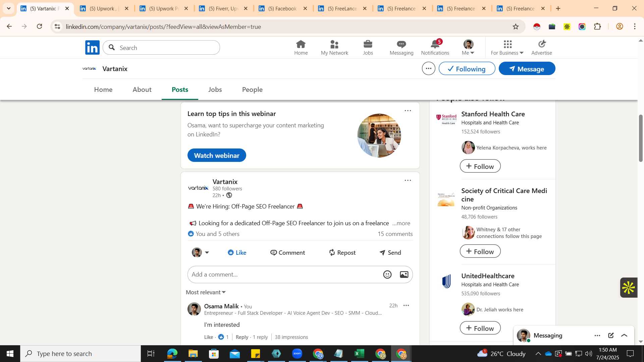This screenshot has width=644, height=362.
Task: Send the Vartanix post
Action: click(x=390, y=253)
